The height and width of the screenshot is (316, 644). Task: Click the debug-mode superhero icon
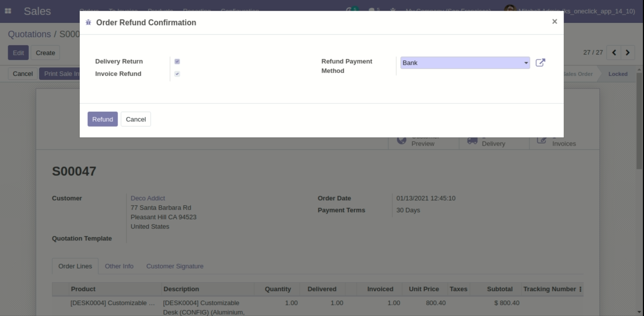click(393, 9)
